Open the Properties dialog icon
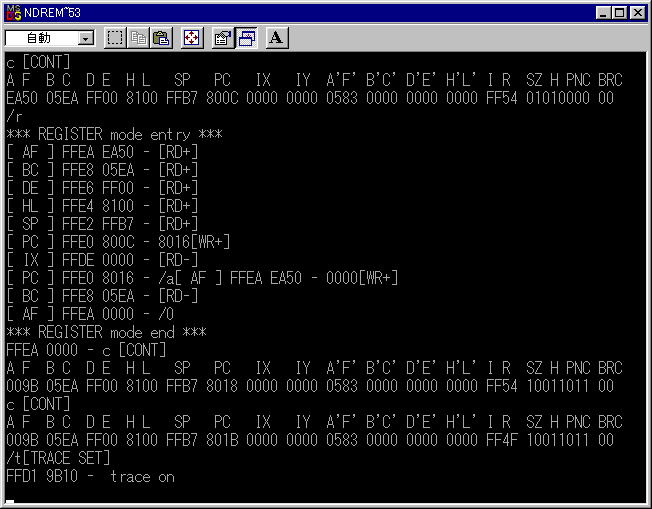The height and width of the screenshot is (509, 652). (224, 38)
